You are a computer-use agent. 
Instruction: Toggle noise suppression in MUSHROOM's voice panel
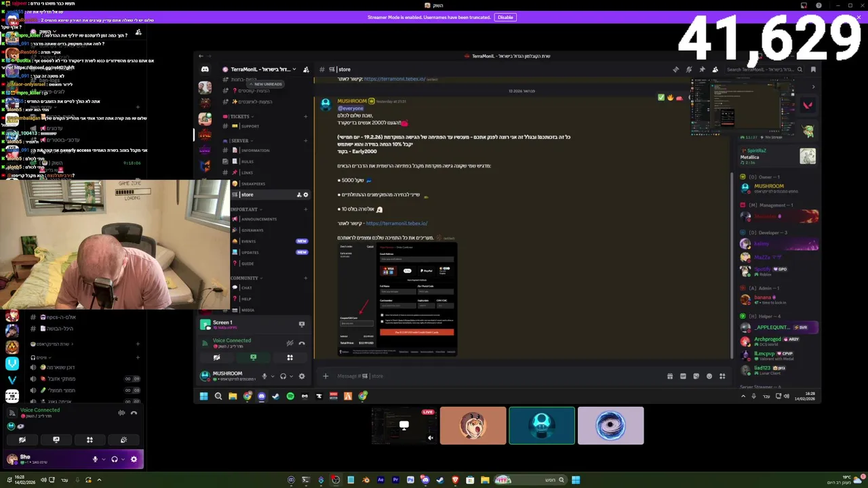tap(290, 343)
